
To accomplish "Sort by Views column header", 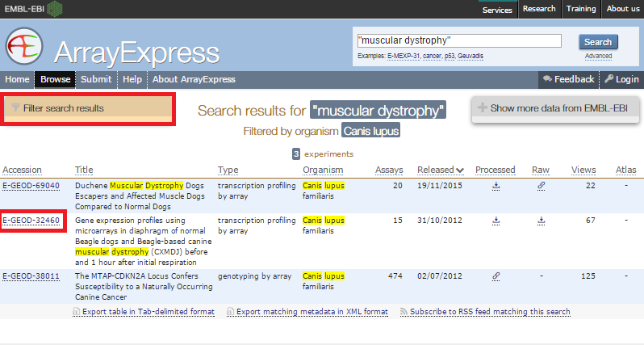I will [583, 170].
